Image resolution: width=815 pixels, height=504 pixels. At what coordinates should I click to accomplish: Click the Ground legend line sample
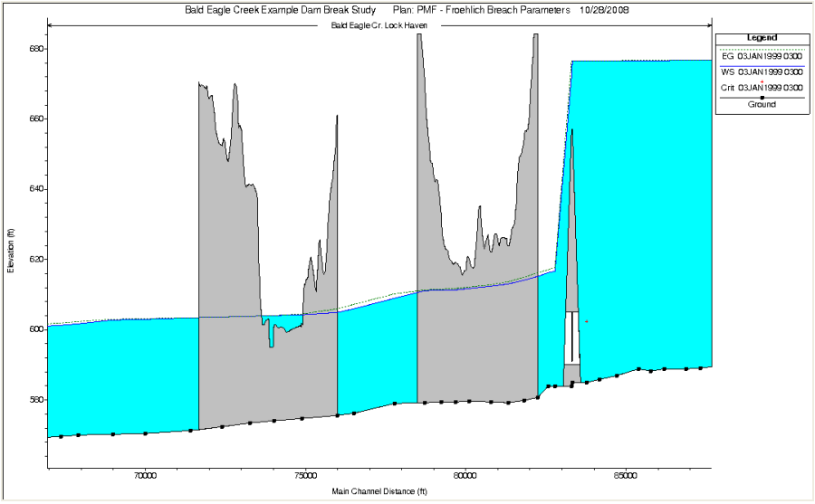coord(762,97)
